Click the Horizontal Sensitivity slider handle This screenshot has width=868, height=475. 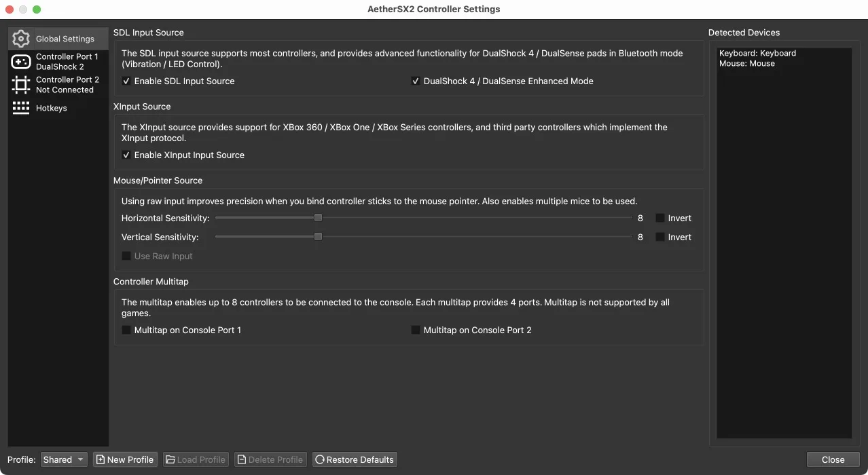click(318, 218)
